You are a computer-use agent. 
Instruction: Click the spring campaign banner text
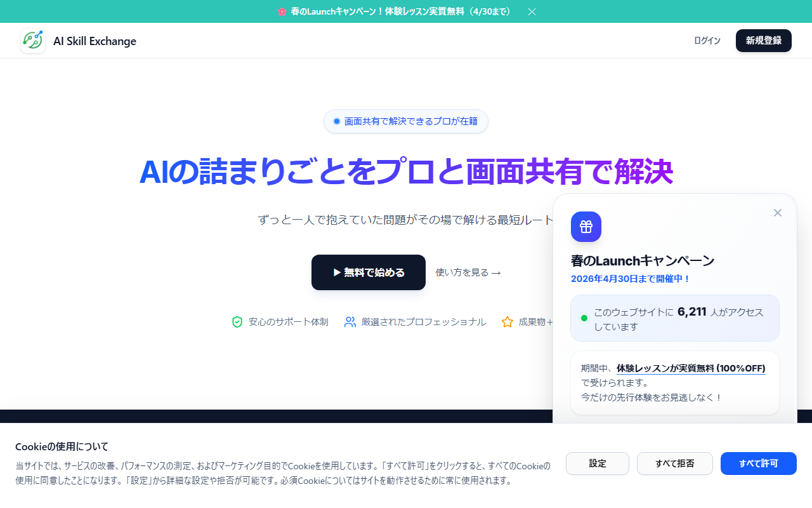tap(401, 11)
